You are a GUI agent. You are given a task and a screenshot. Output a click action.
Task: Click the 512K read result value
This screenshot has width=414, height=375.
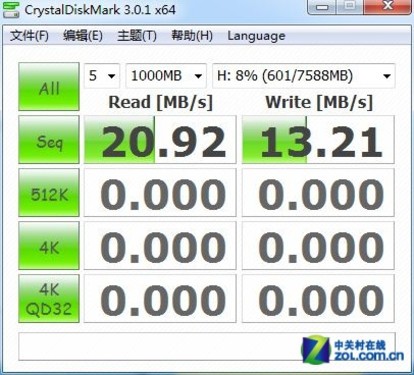[x=160, y=193]
